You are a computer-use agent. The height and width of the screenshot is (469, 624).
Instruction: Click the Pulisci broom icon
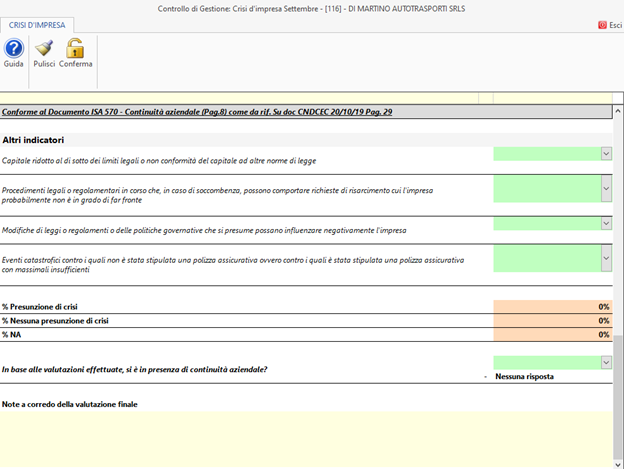(44, 51)
